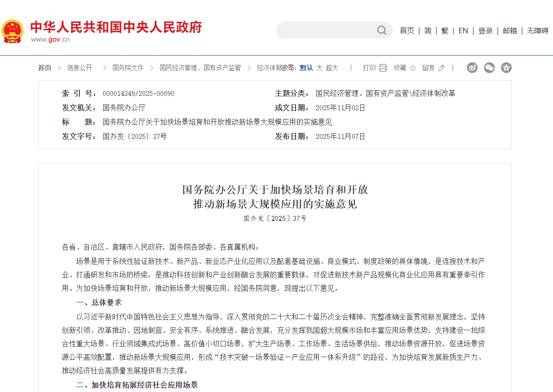The width and height of the screenshot is (553, 392).
Task: Enable 无障碍 accessibility mode
Action: 537,30
